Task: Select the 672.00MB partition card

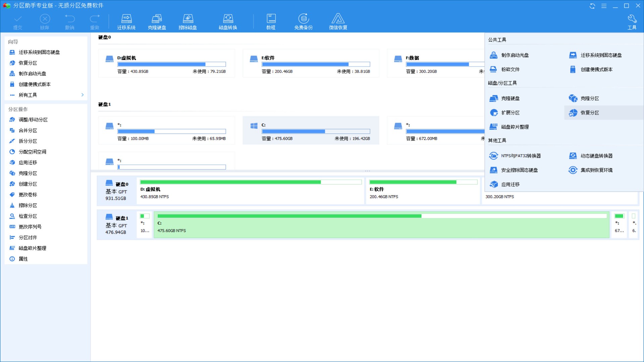Action: tap(436, 130)
